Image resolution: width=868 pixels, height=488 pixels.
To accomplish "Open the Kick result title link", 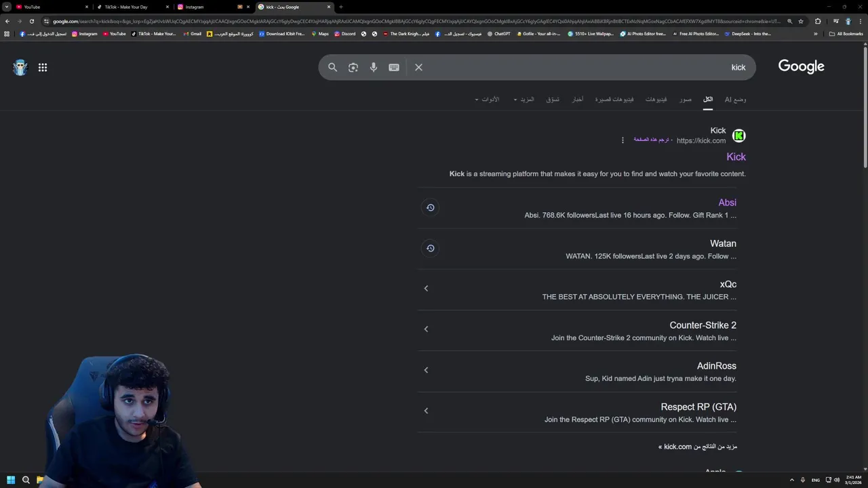I will point(736,157).
